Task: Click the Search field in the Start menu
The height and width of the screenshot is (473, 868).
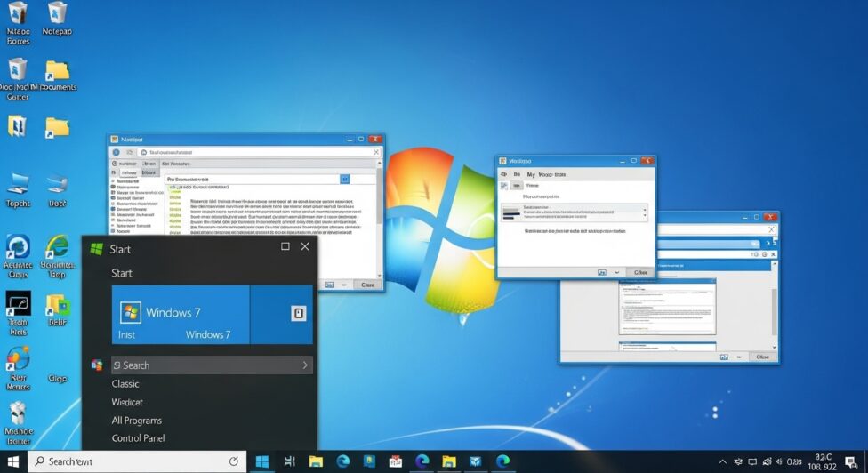Action: (212, 365)
